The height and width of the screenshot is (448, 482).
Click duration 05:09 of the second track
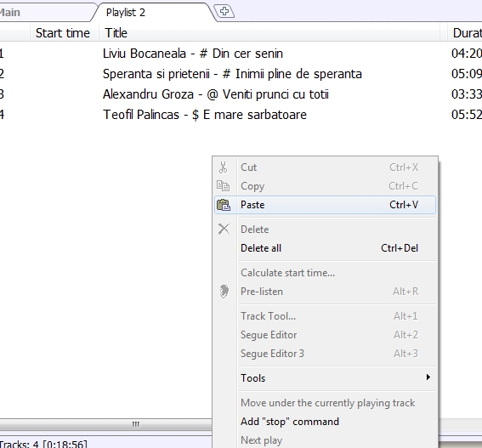[x=467, y=74]
